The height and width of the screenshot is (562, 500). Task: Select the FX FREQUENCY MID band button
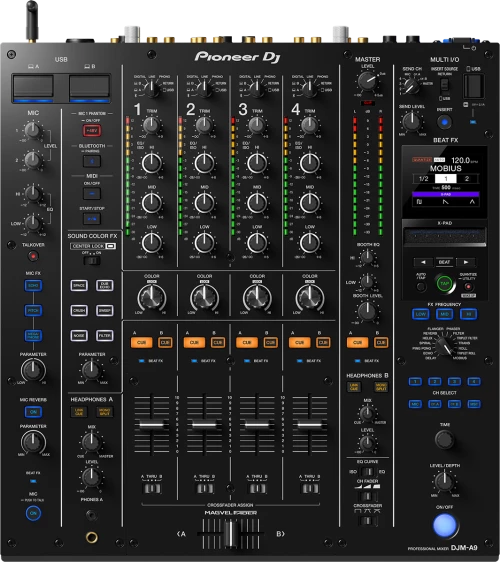tap(444, 314)
